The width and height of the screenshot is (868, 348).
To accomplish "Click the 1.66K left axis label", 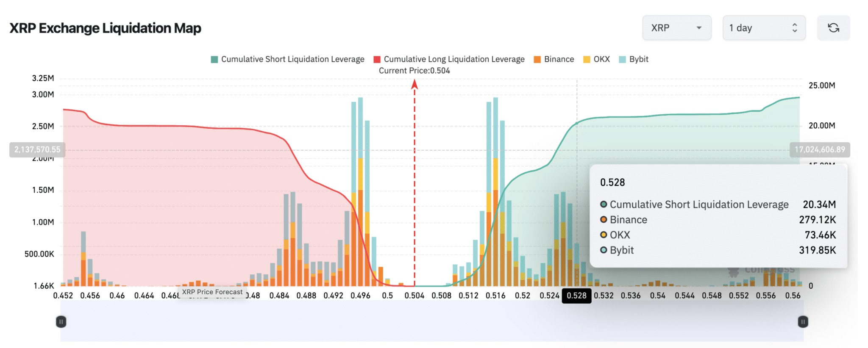I will [x=44, y=286].
